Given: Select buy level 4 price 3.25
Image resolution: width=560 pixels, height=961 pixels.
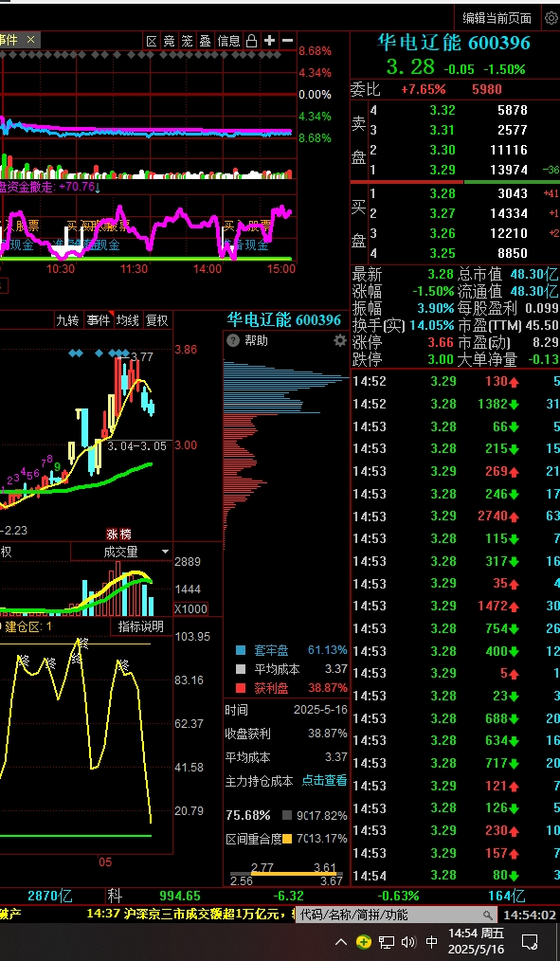Looking at the screenshot, I should coord(443,253).
